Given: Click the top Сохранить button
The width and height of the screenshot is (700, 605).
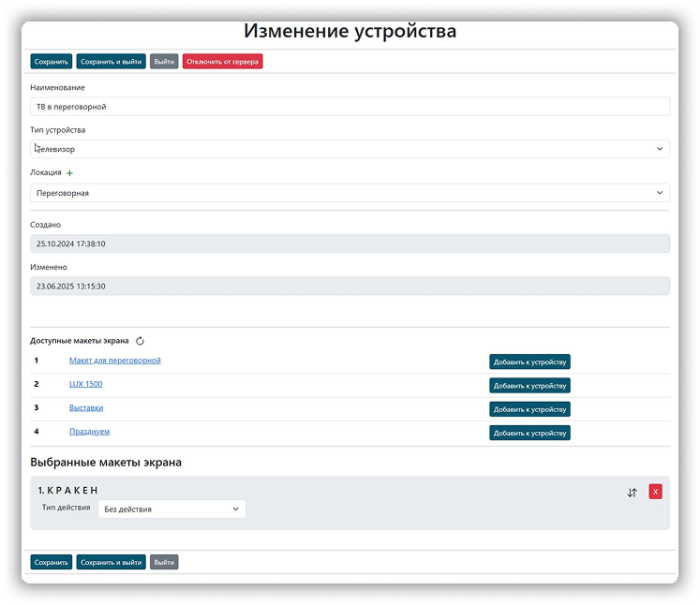Looking at the screenshot, I should click(x=51, y=62).
